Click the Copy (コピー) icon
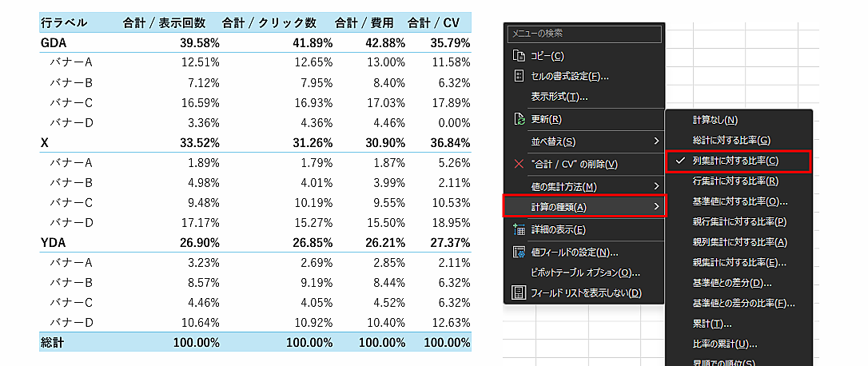The image size is (868, 366). pos(519,55)
